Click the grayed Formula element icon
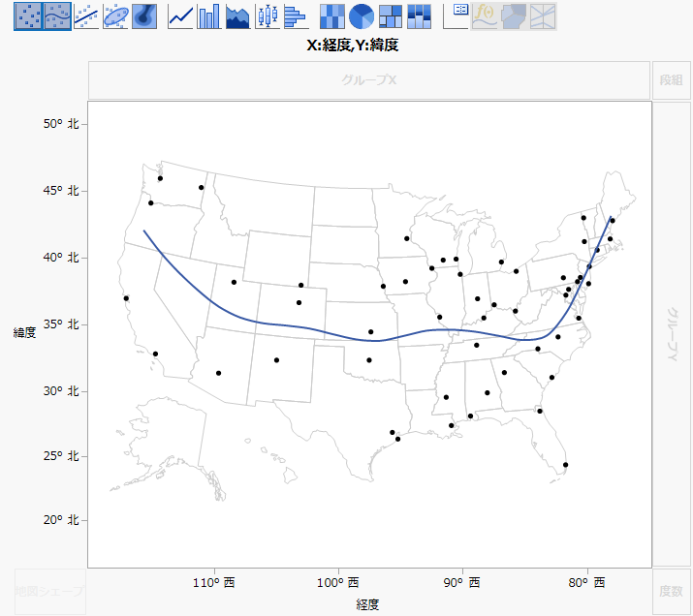Screen dimensions: 693x616 point(485,16)
